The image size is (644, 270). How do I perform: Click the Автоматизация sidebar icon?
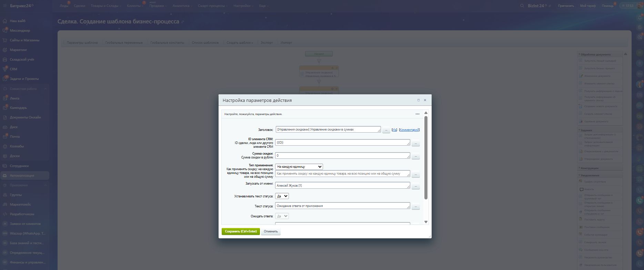tap(5, 176)
